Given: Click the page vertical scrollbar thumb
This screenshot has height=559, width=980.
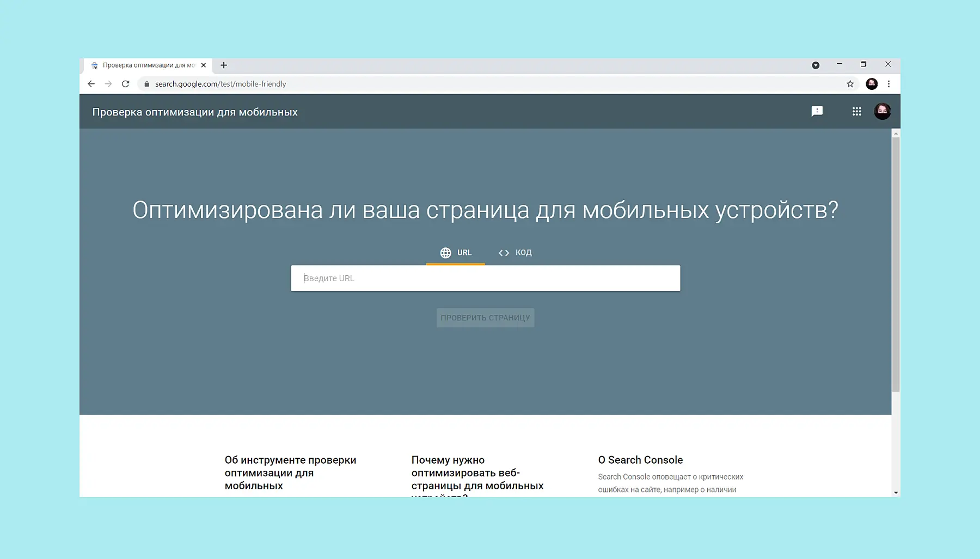Looking at the screenshot, I should 896,264.
